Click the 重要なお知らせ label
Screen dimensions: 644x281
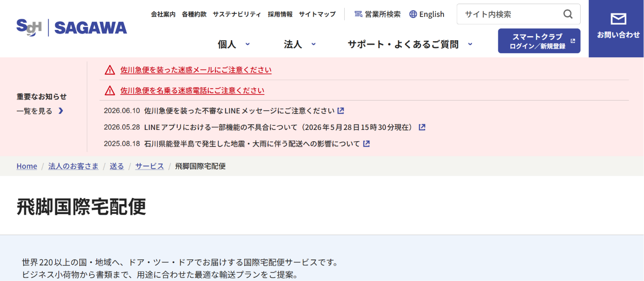(42, 96)
